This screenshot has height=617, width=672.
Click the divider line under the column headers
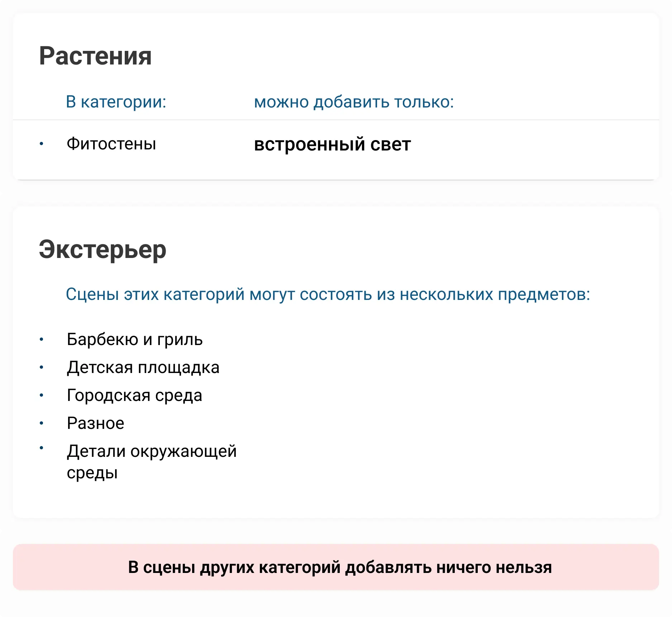click(x=336, y=120)
